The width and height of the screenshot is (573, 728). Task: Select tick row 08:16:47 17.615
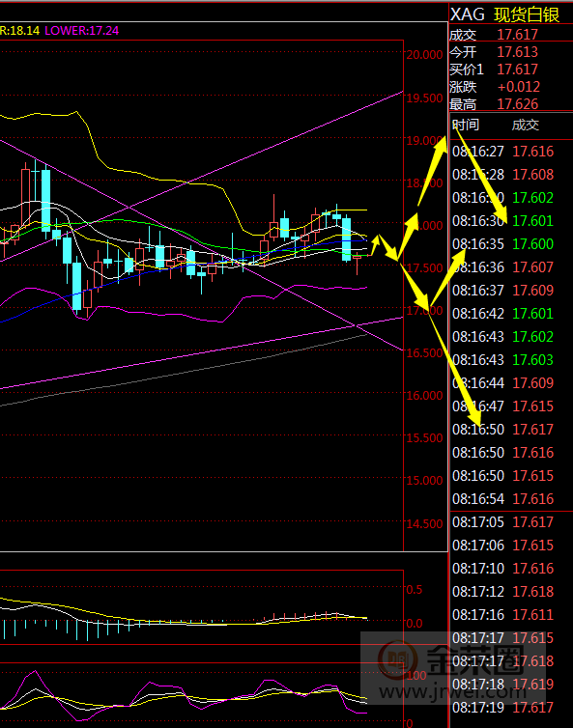click(511, 406)
